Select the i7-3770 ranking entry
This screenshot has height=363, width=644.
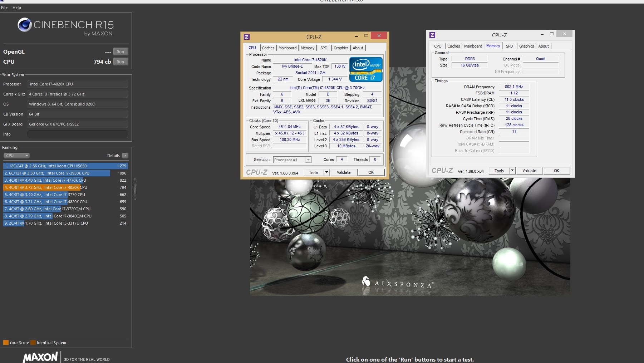[65, 195]
